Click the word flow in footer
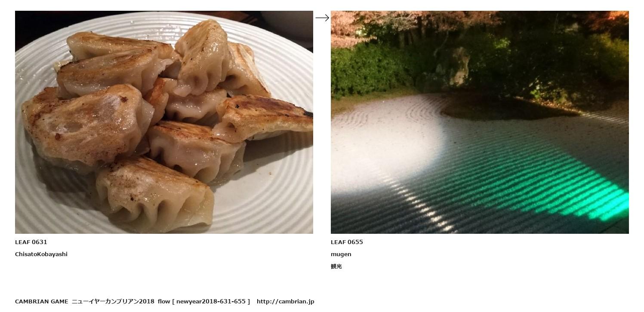644x312 pixels. pos(164,301)
